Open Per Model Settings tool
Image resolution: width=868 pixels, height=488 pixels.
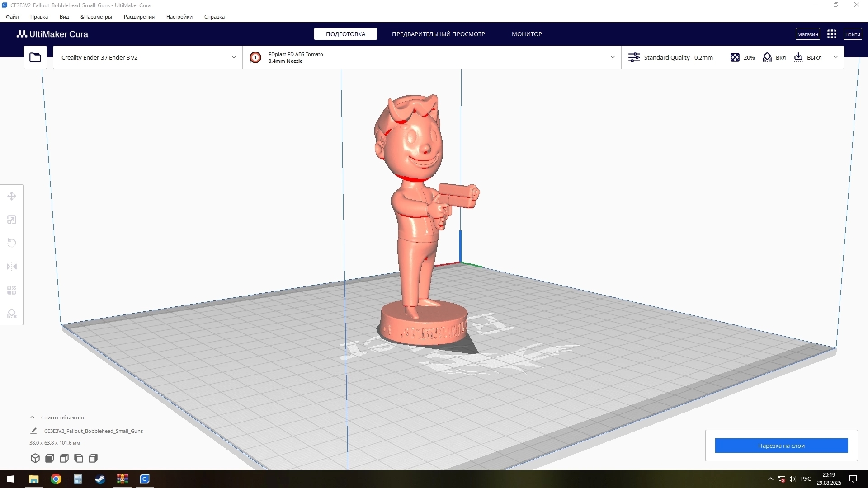point(12,290)
